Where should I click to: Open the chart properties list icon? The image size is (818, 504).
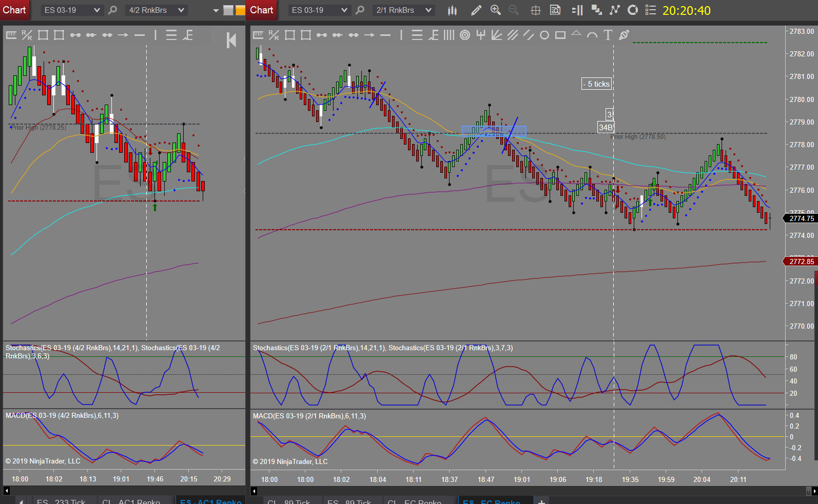pos(650,10)
